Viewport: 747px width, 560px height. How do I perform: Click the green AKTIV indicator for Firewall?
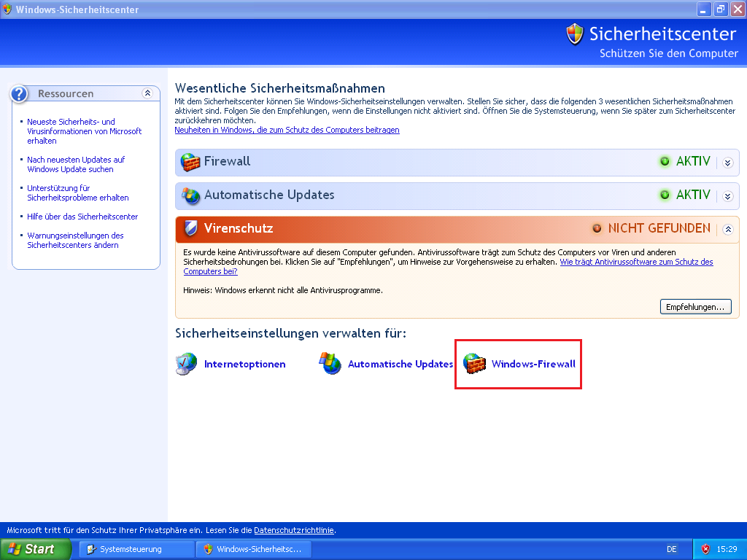tap(665, 161)
